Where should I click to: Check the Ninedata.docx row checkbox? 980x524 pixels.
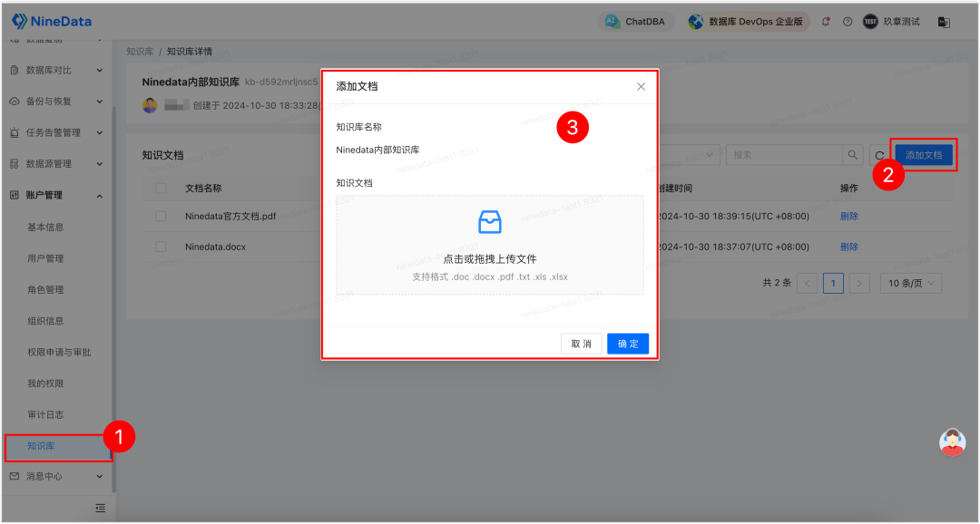tap(161, 247)
